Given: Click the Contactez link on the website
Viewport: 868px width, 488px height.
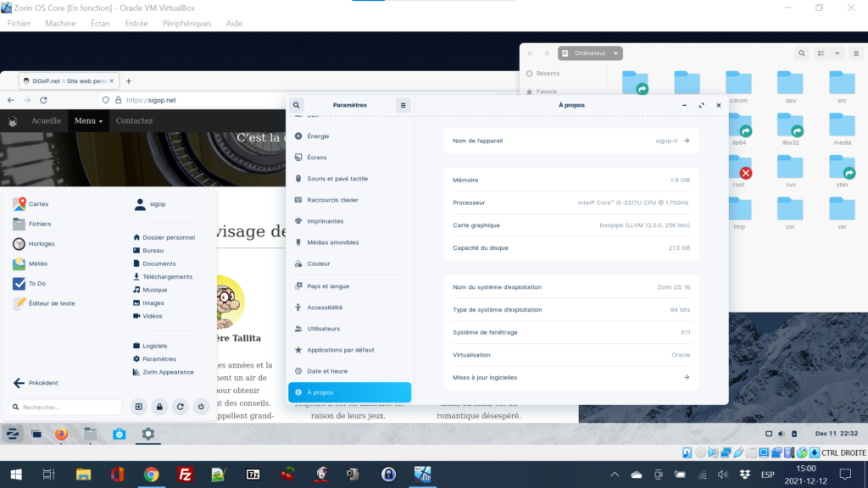Looking at the screenshot, I should (134, 121).
